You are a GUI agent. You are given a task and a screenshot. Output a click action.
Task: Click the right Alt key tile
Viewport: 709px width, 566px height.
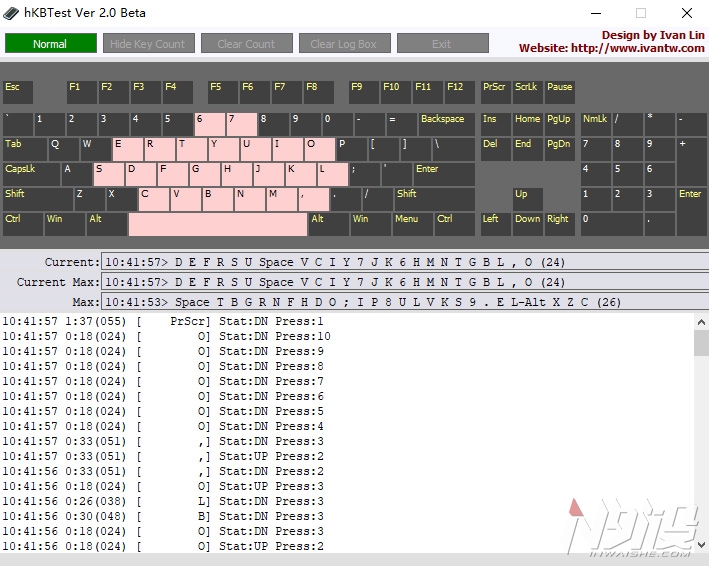point(329,224)
